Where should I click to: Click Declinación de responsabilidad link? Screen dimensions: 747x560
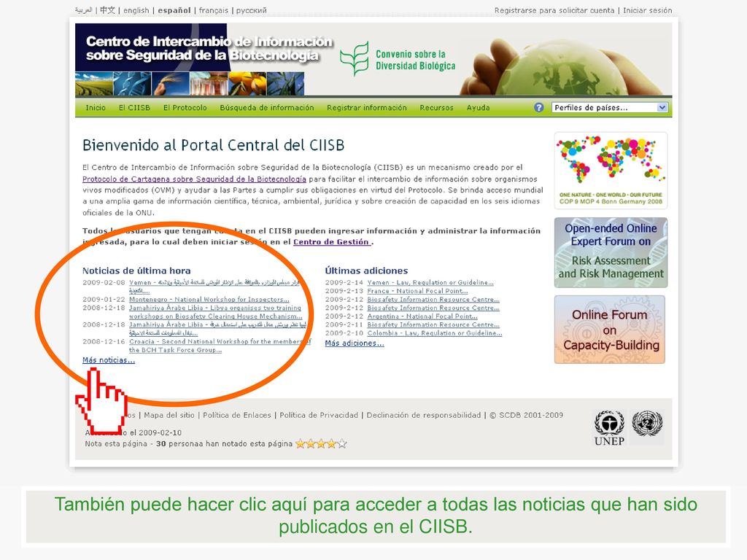pos(424,415)
